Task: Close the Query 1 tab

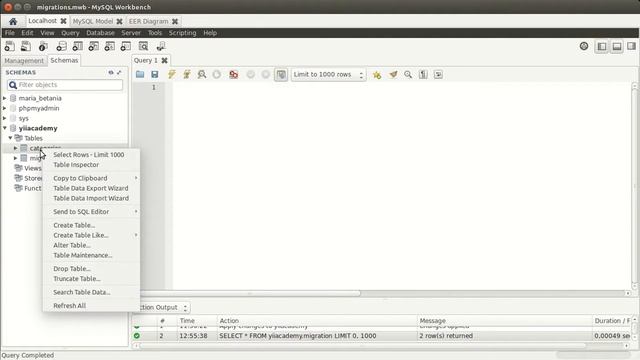Action: (x=164, y=60)
